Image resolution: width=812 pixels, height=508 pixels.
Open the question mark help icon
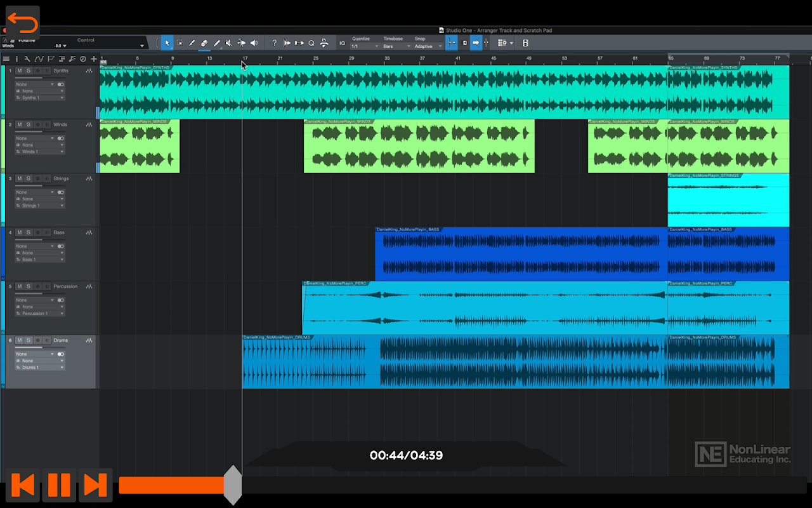point(274,43)
